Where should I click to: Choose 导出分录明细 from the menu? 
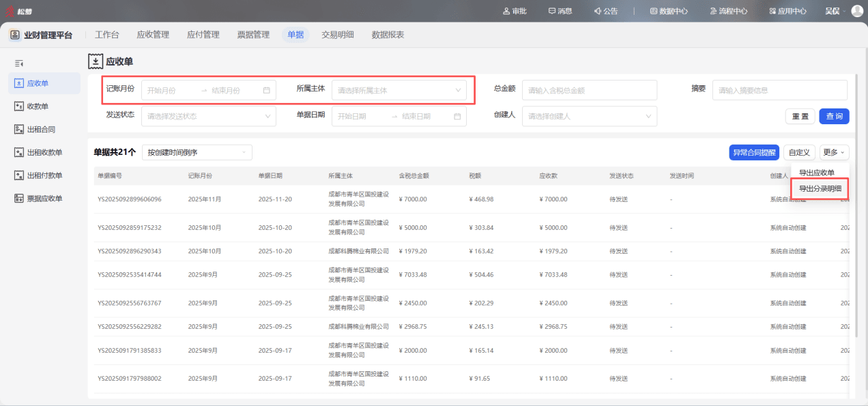tap(820, 188)
